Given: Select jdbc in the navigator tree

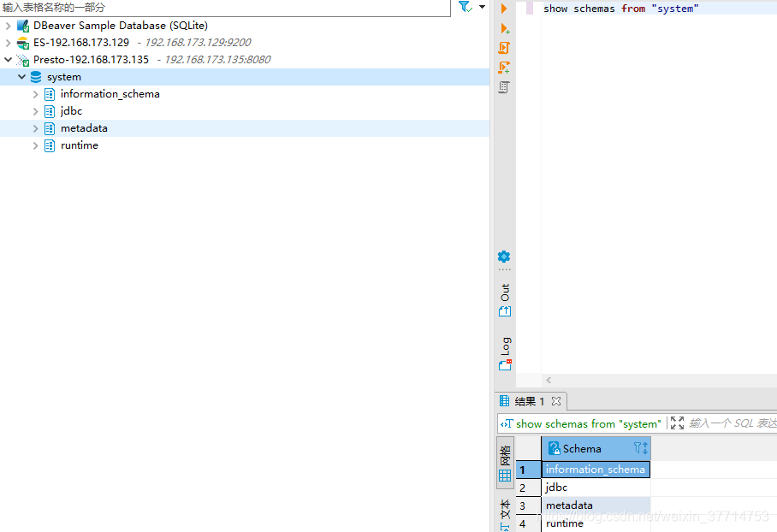Looking at the screenshot, I should click(x=71, y=111).
